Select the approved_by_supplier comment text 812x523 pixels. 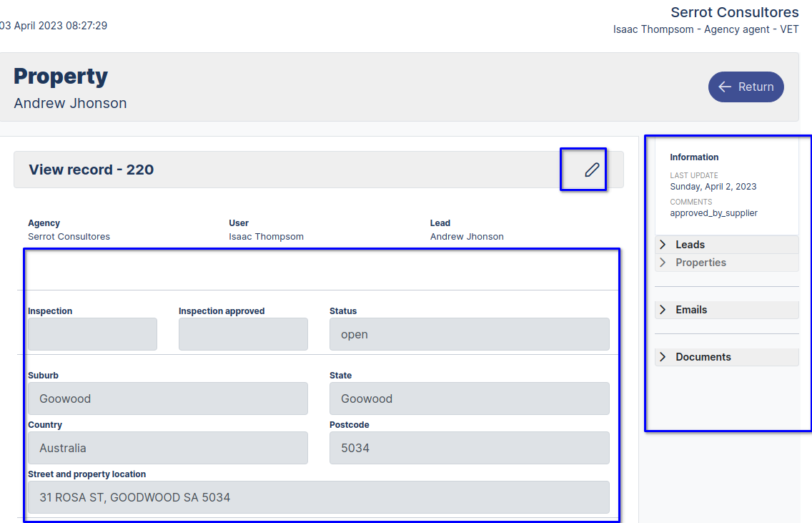(713, 213)
